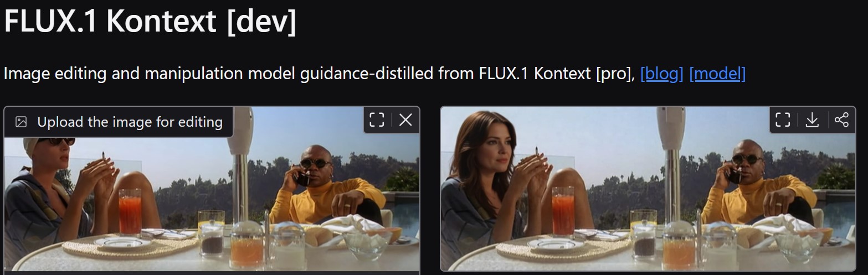View the uploaded input image fullscreen

point(377,120)
